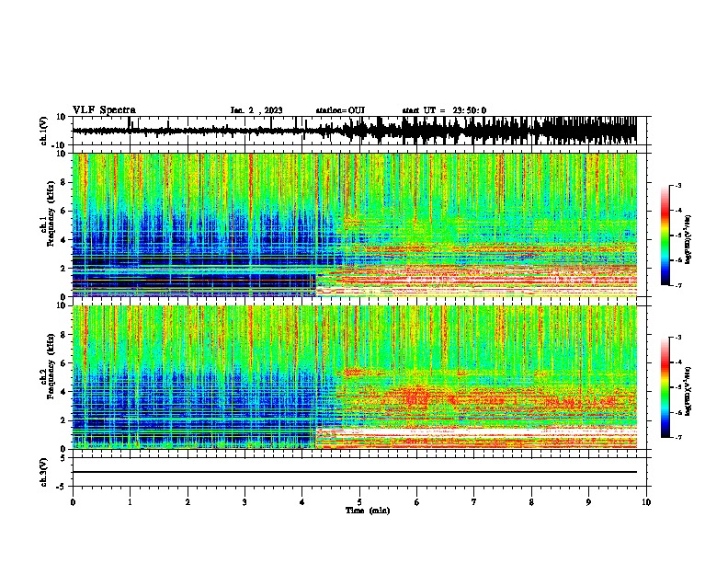Screen dimensions: 728x563
Task: Click tick label "9" on the Time axis
Action: click(588, 502)
